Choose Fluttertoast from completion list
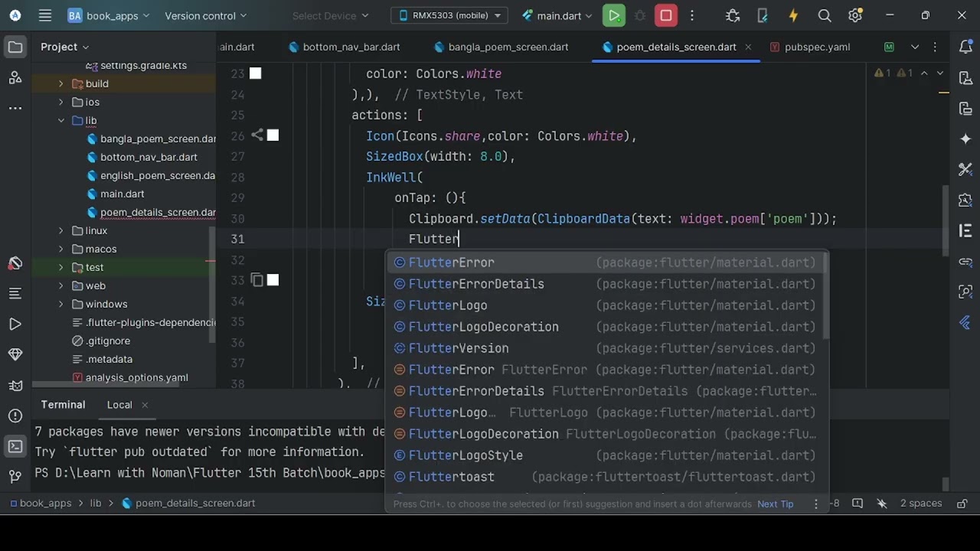The width and height of the screenshot is (980, 551). pos(606,477)
